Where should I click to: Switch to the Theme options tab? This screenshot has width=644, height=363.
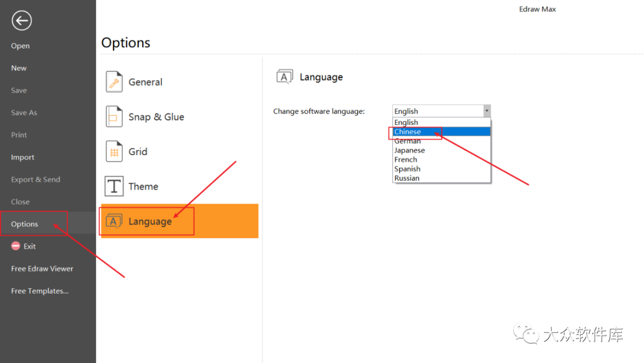tap(179, 186)
